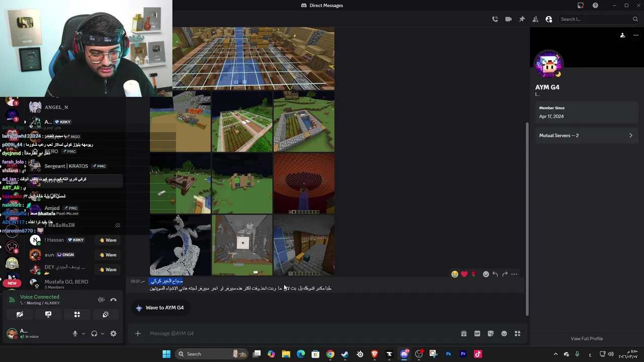Hide the user profile panel icon
The image size is (644, 362).
coord(549,19)
